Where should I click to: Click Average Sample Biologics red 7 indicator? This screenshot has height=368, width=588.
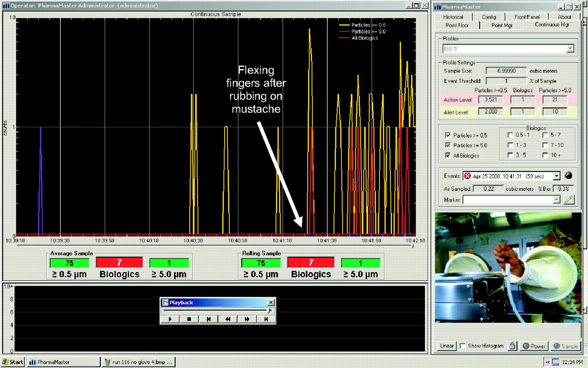[119, 263]
